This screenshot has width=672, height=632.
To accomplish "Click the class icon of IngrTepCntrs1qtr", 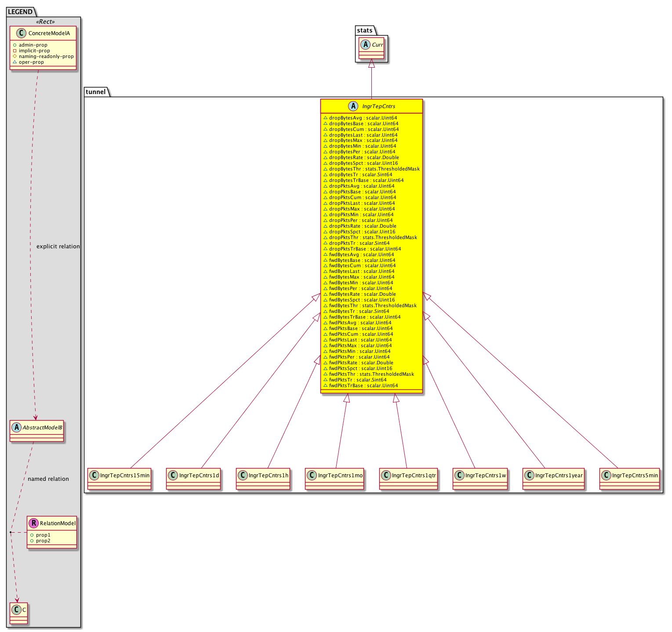I will pos(386,475).
